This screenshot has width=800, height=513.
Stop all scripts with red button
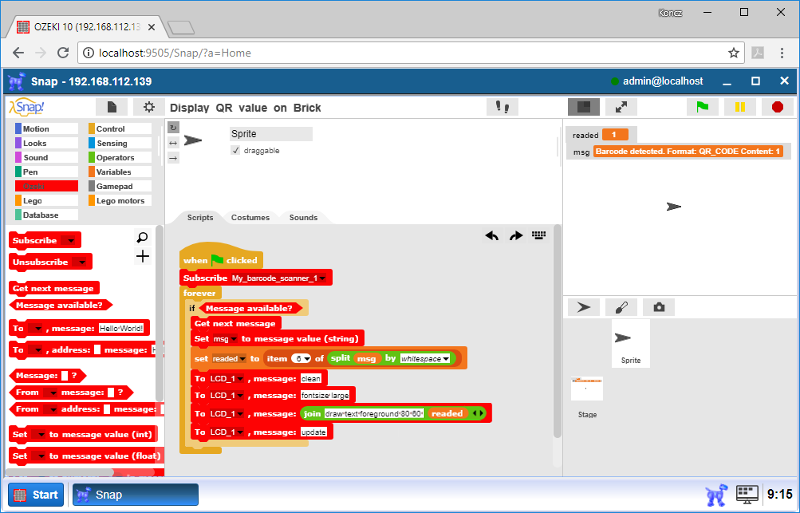pyautogui.click(x=777, y=107)
